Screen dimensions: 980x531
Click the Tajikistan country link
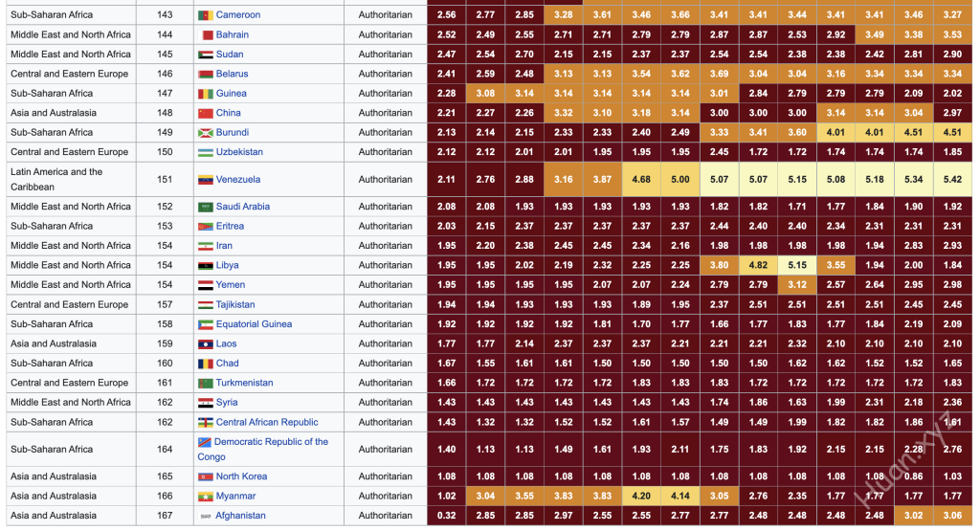tap(235, 304)
